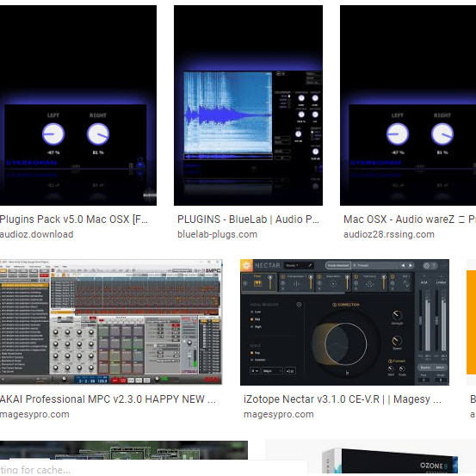Screen dimensions: 476x476
Task: Click the 'Plugins Pack v5.0 Mac OSX' title
Action: [74, 219]
